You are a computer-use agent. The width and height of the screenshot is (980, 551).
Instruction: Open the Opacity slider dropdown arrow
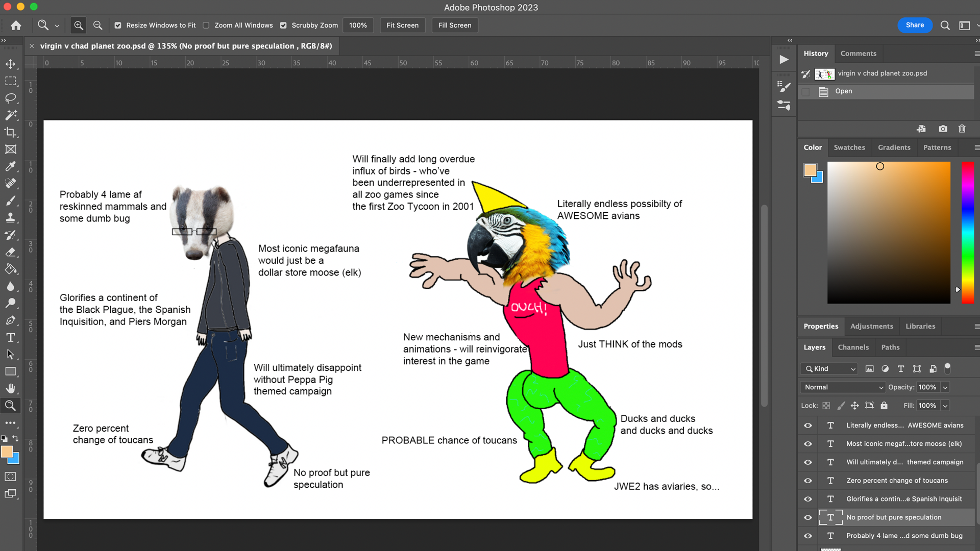point(945,387)
